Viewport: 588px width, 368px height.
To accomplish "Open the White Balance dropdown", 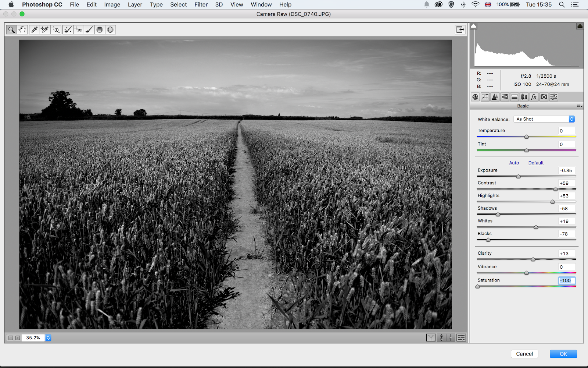I will (x=544, y=119).
